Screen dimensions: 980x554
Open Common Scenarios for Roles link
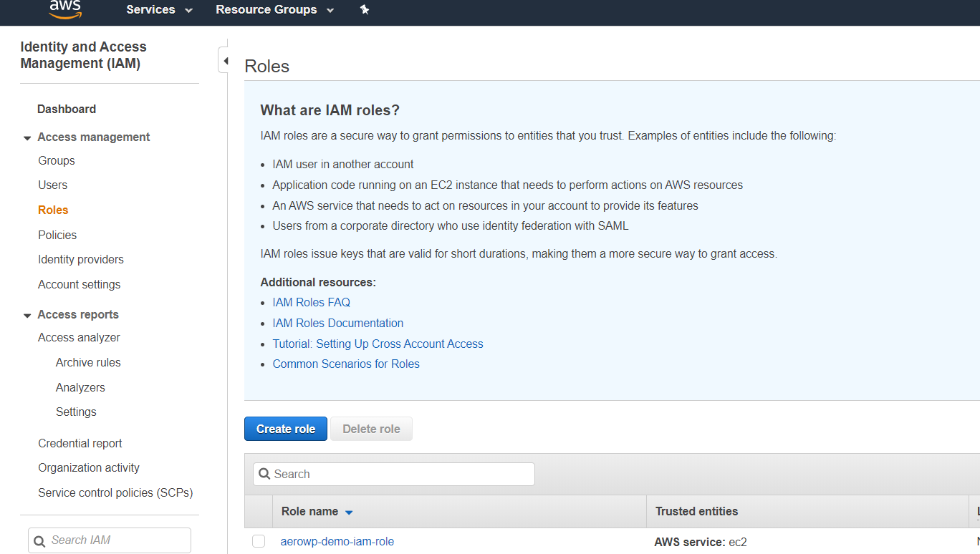tap(346, 364)
